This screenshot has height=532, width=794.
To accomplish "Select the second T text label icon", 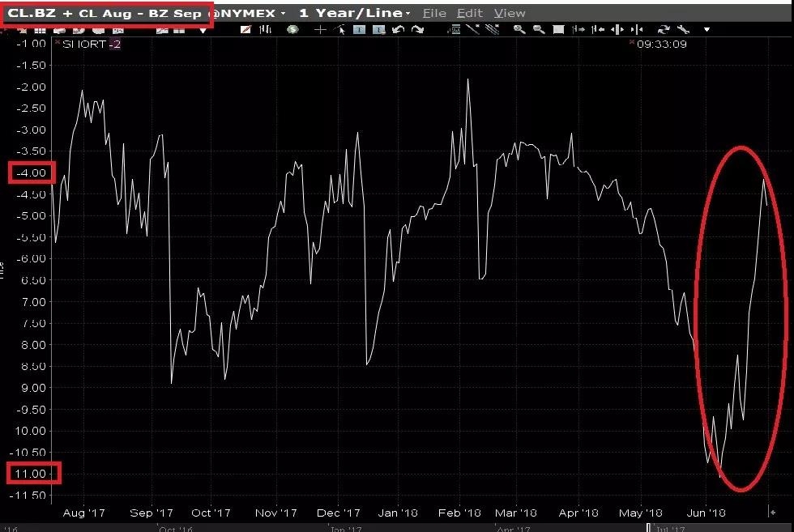I will click(x=379, y=30).
